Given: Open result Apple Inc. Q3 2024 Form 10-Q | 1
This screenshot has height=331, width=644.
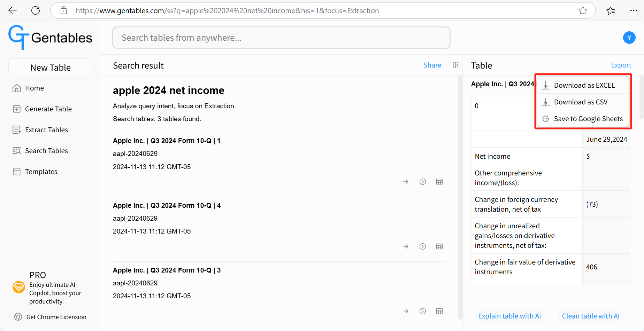Looking at the screenshot, I should pyautogui.click(x=167, y=141).
